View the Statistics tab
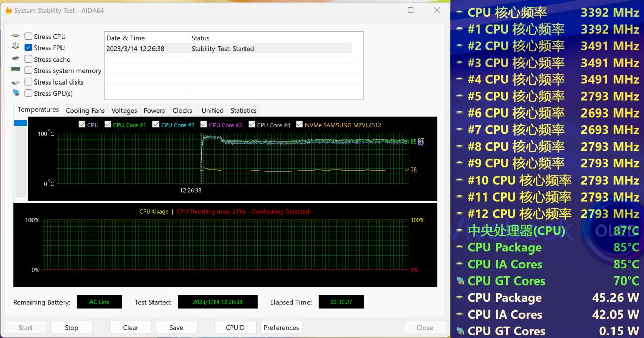This screenshot has width=644, height=338. point(243,110)
